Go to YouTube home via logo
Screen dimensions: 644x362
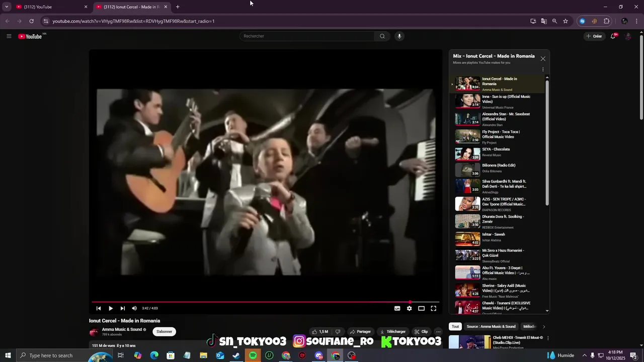point(30,36)
